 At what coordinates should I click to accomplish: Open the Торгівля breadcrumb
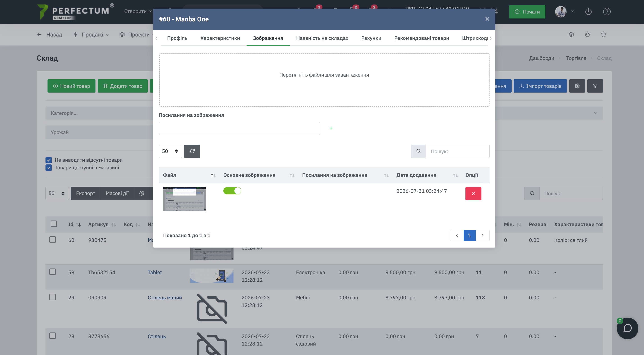[x=576, y=58]
